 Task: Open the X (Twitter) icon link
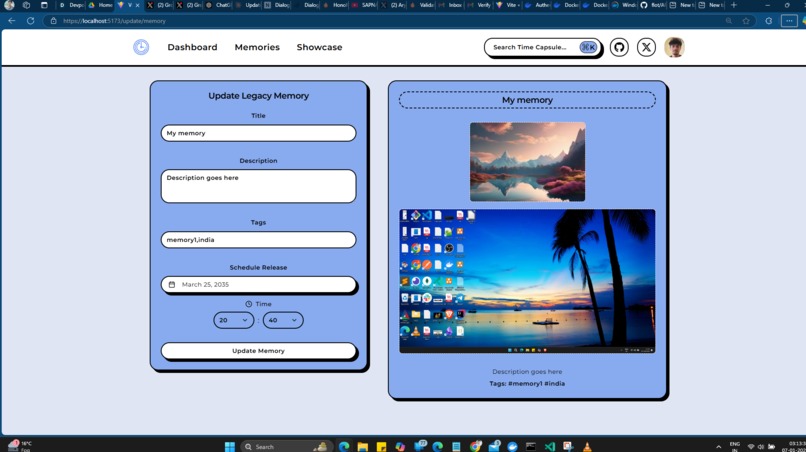646,47
